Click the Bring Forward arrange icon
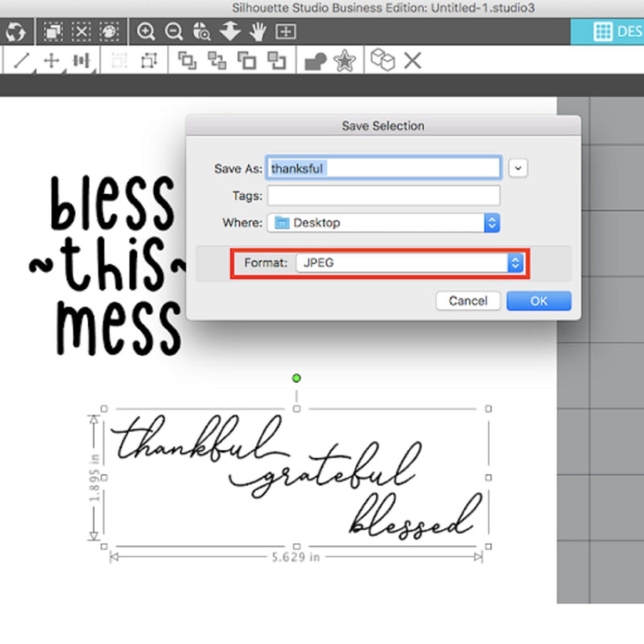Screen dimensions: 644x644 coord(246,60)
